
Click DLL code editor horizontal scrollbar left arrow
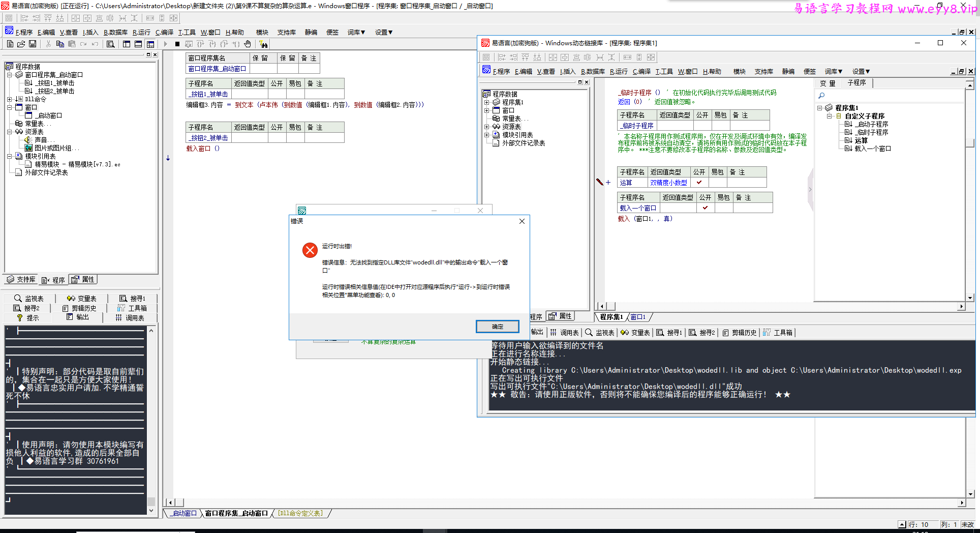click(x=602, y=306)
